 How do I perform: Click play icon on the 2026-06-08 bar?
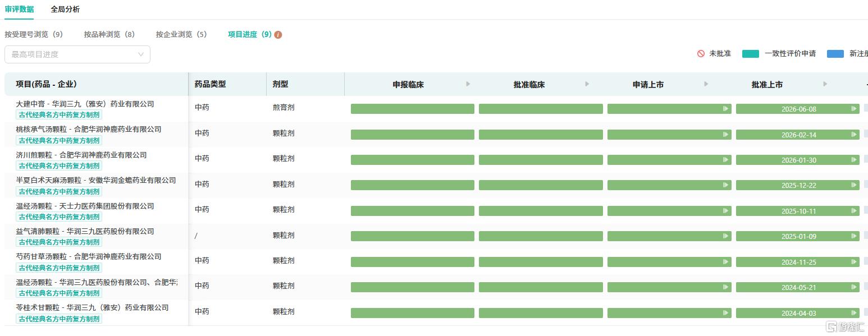click(x=854, y=109)
